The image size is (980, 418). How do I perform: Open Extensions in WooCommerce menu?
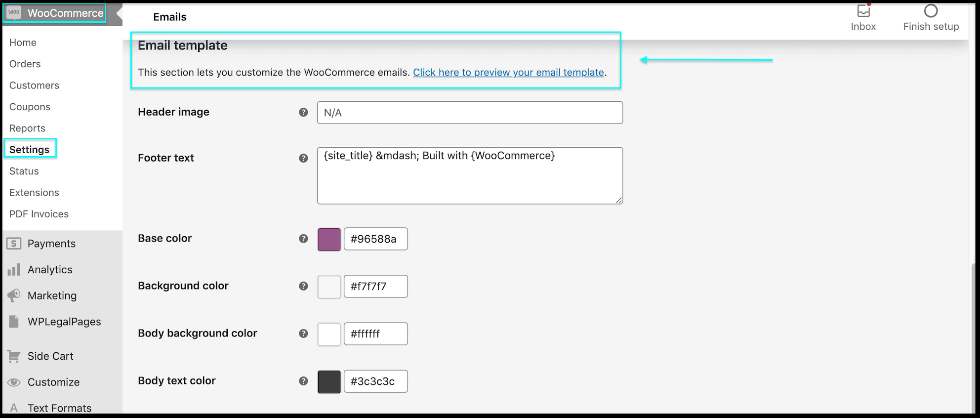34,193
